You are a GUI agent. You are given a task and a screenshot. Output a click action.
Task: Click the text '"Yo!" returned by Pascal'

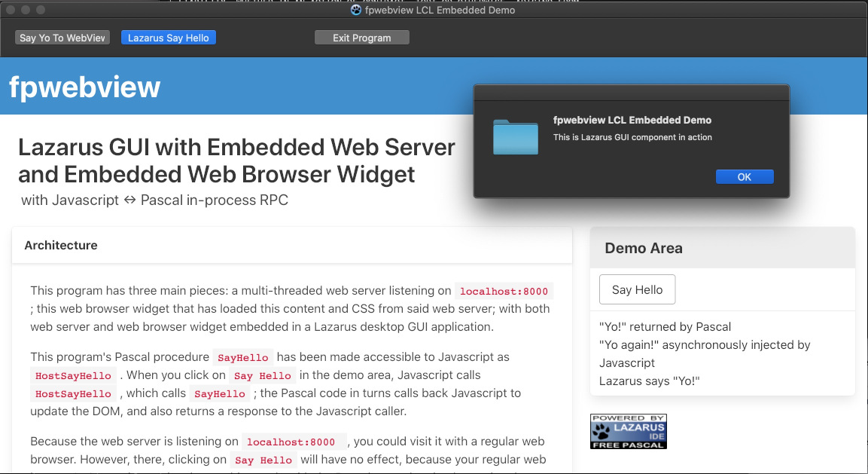click(665, 326)
